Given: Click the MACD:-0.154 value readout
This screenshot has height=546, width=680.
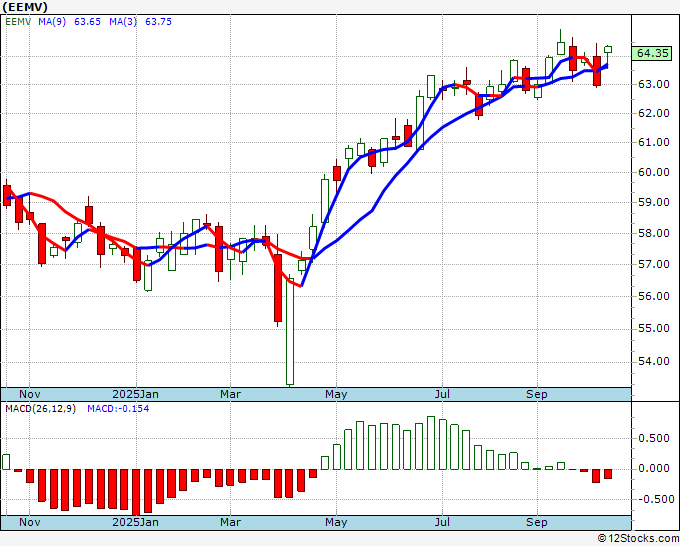Looking at the screenshot, I should pyautogui.click(x=118, y=409).
